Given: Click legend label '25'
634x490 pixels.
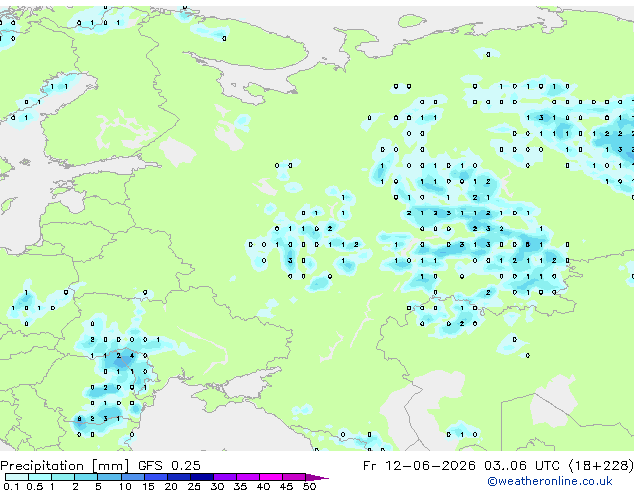Looking at the screenshot, I should click(194, 486).
